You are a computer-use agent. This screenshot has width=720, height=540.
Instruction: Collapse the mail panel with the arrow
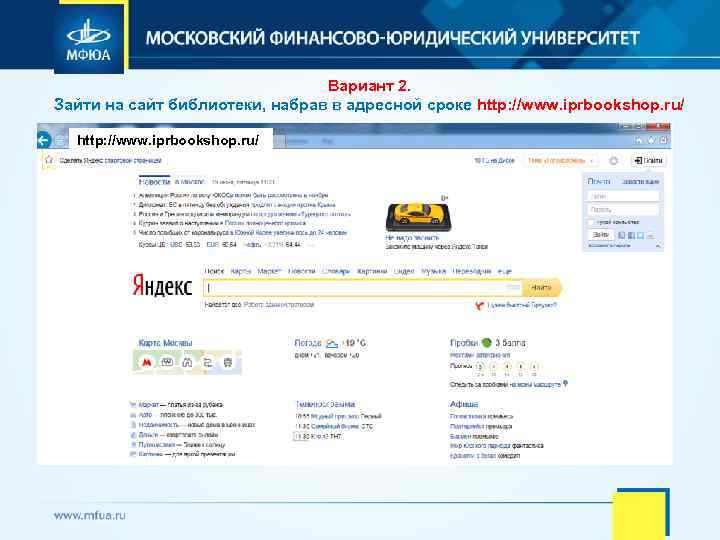click(657, 246)
